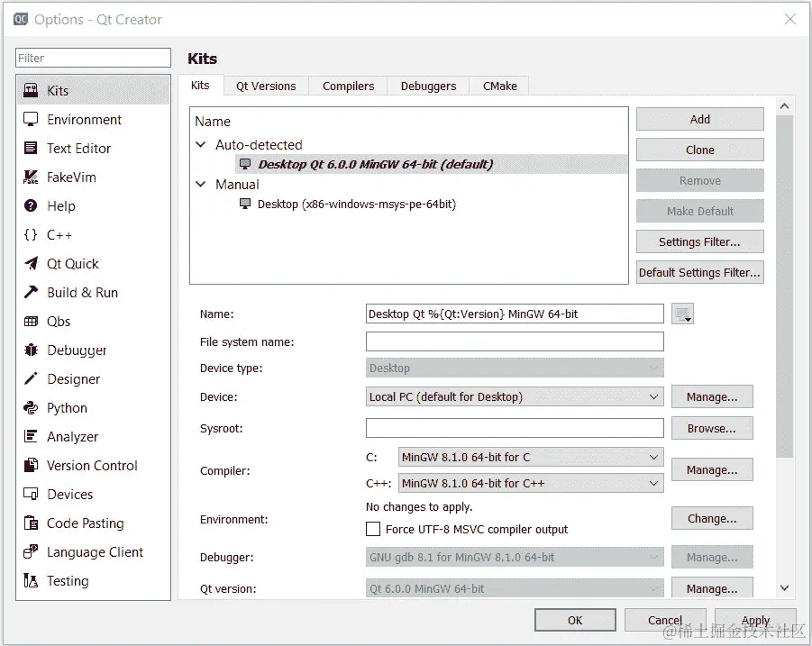Screen dimensions: 812x646
Task: Select the Build & Run hammer icon
Action: pos(31,293)
